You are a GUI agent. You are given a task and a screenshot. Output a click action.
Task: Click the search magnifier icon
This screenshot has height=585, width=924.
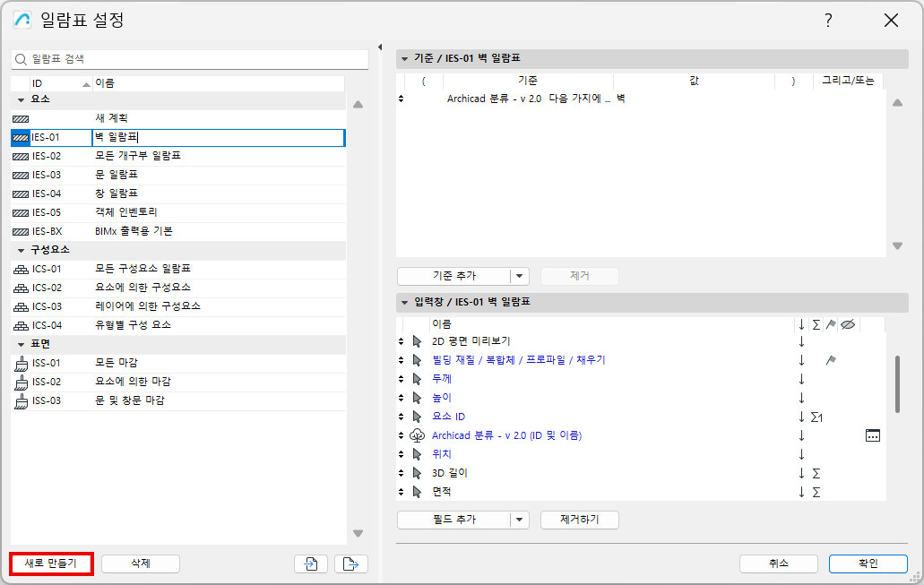[21, 59]
